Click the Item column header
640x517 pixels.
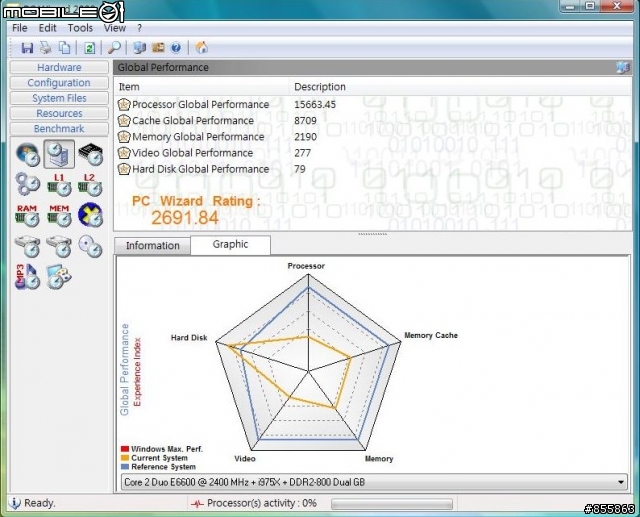(202, 87)
